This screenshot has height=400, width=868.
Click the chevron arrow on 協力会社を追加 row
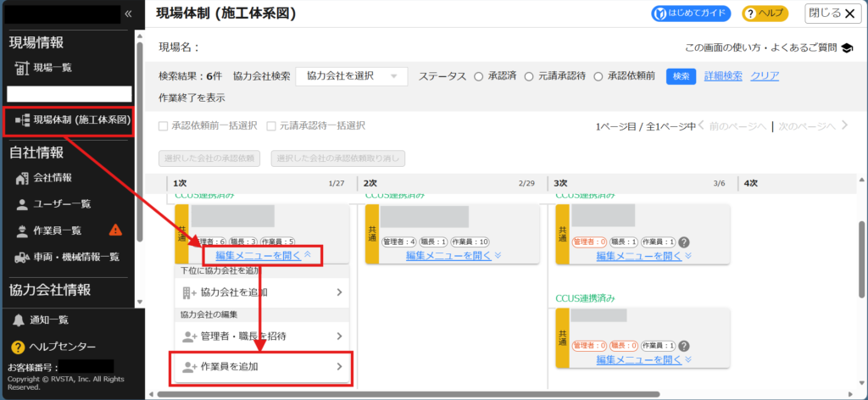click(339, 292)
